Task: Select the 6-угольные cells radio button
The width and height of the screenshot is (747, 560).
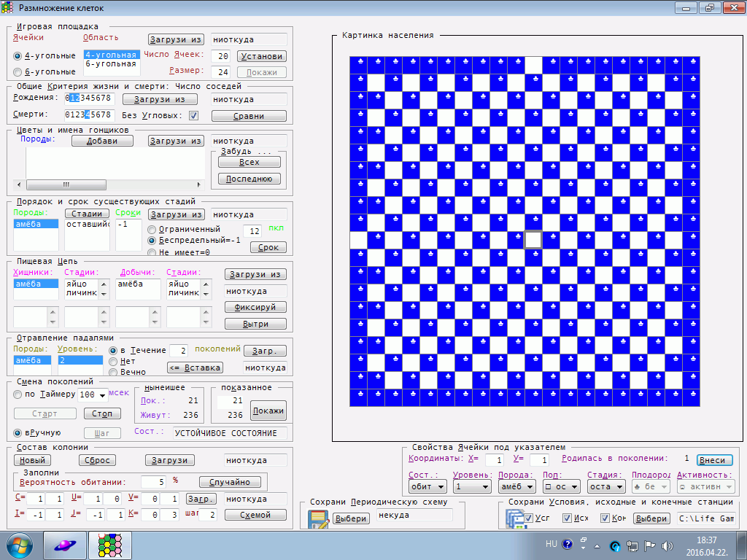Action: (18, 71)
